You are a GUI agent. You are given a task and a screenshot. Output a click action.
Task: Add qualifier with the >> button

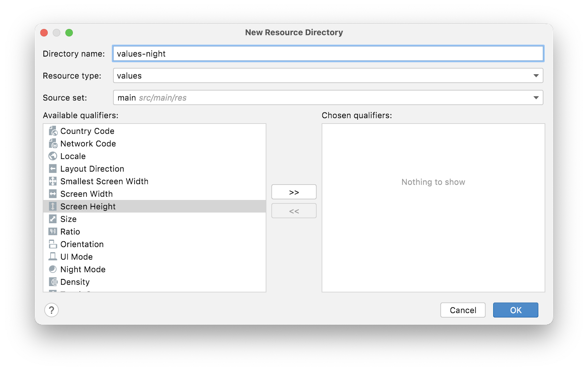pyautogui.click(x=294, y=192)
